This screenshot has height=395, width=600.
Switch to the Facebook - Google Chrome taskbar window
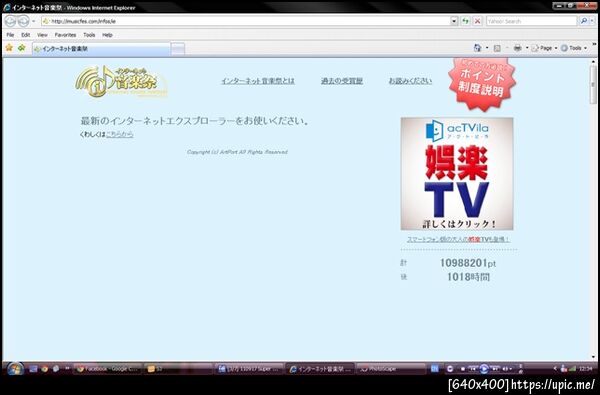[x=108, y=369]
